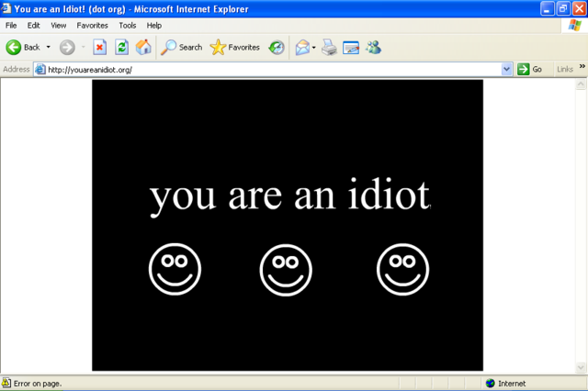Click the page icon in address bar
The width and height of the screenshot is (588, 391).
tap(40, 69)
